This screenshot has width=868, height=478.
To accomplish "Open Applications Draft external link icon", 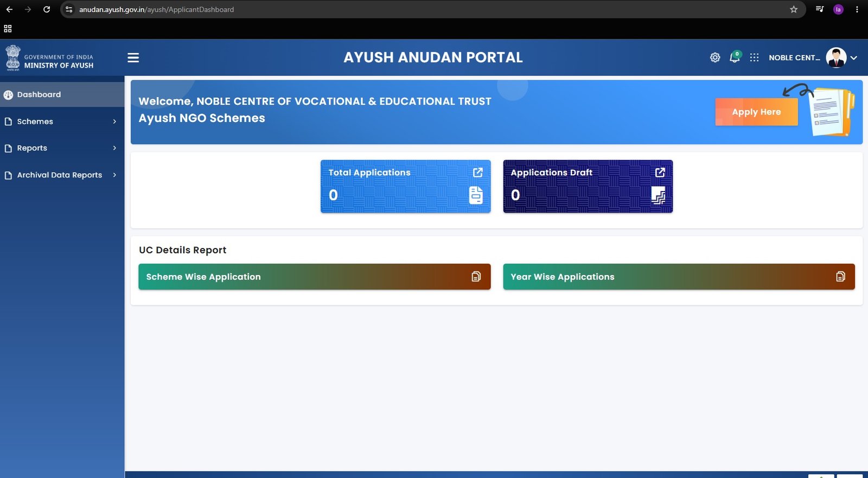I will tap(660, 172).
